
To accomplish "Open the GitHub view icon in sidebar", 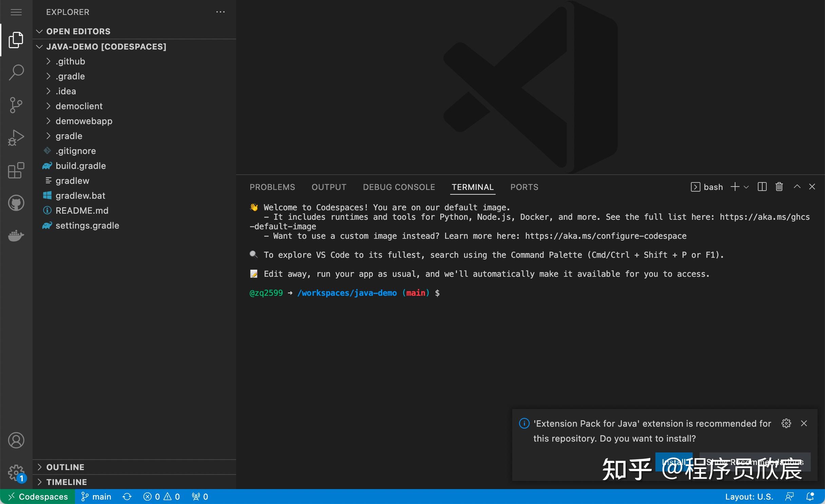I will tap(16, 203).
